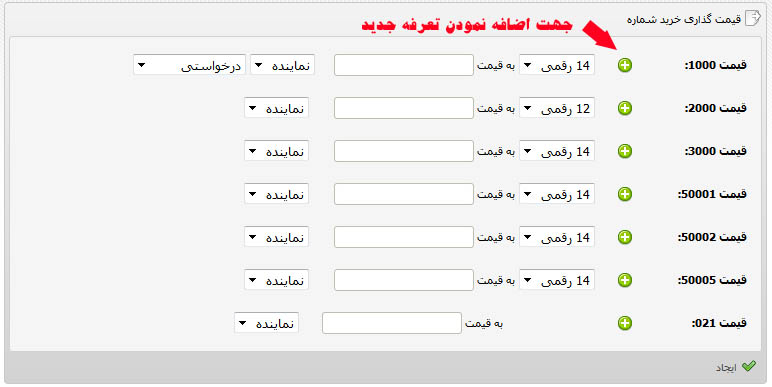Click green plus icon for قیمت 1000

click(625, 65)
